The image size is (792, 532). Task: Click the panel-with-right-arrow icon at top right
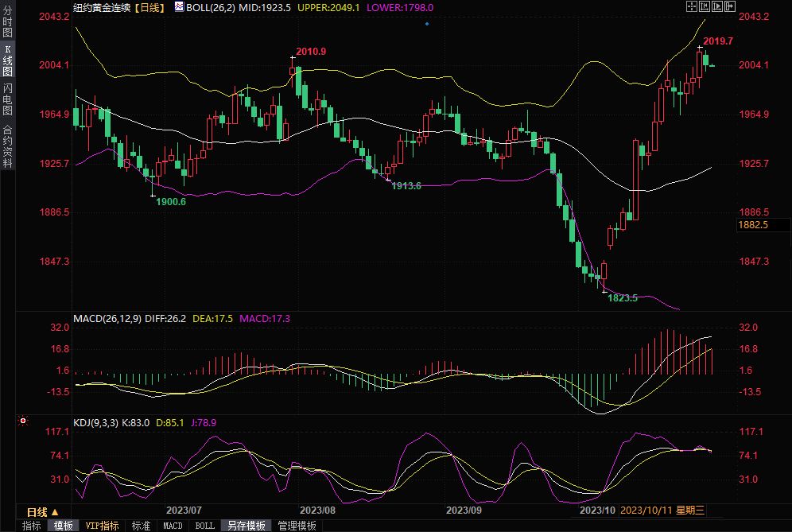click(730, 6)
